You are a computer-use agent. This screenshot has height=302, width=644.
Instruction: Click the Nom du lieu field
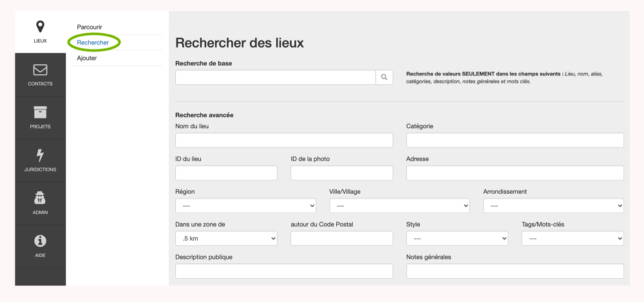point(284,140)
